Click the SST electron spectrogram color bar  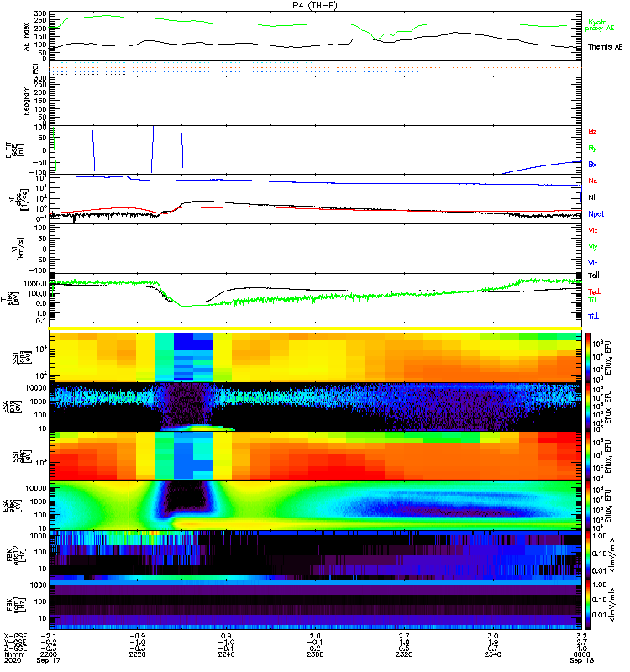click(x=588, y=456)
